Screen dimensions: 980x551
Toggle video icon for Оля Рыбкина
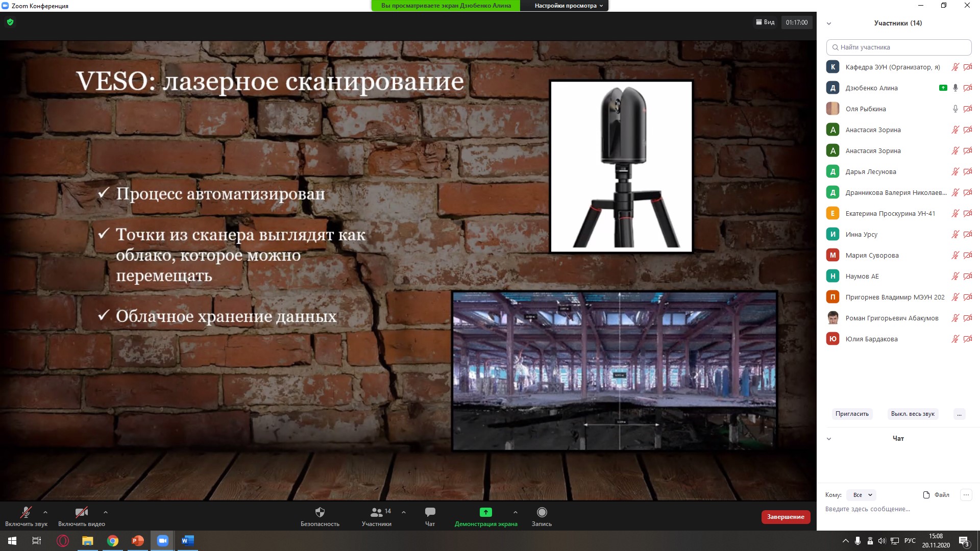tap(968, 109)
